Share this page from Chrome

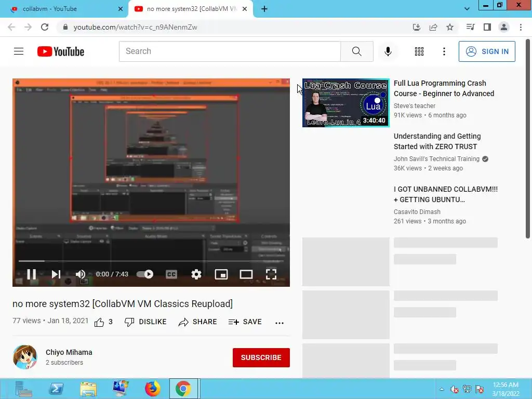coord(433,27)
